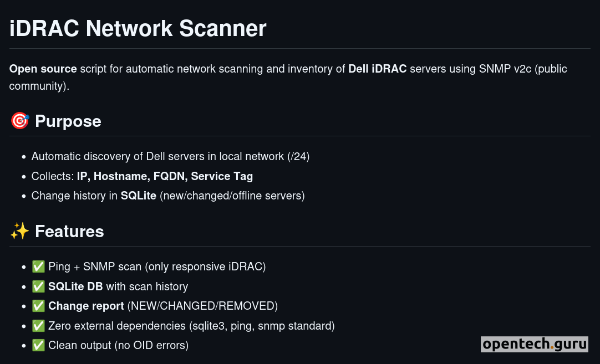Click the bold Change report feature text
The width and height of the screenshot is (600, 364).
[86, 306]
